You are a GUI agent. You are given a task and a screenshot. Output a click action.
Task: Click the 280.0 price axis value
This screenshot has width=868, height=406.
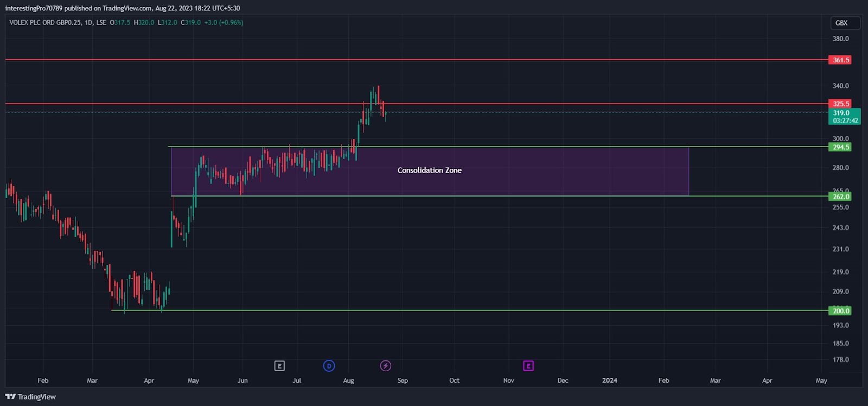tap(841, 168)
